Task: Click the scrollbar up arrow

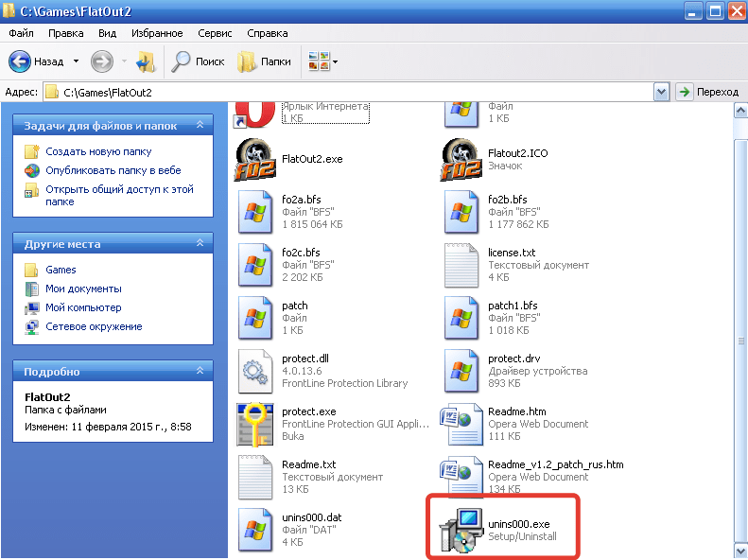Action: pos(740,111)
